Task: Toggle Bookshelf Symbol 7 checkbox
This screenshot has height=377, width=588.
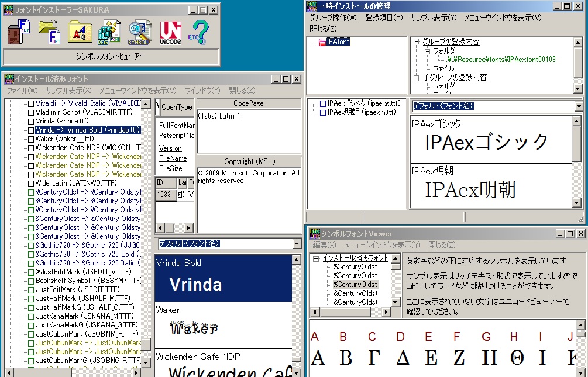Action: tap(31, 281)
